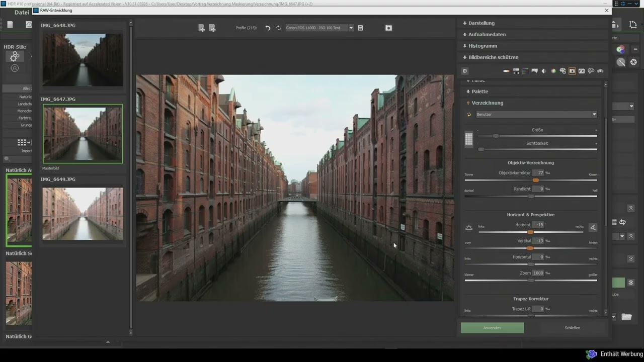Image resolution: width=644 pixels, height=362 pixels.
Task: Click the camera snapshot icon in top toolbar
Action: (x=388, y=28)
